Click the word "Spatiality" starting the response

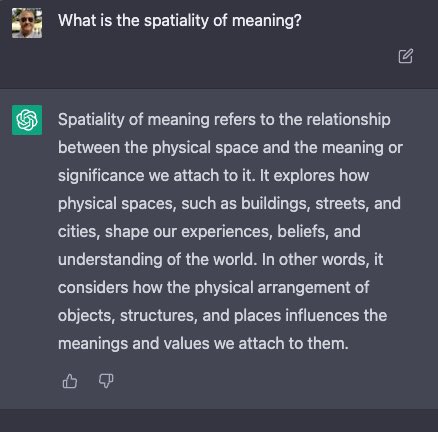[x=91, y=120]
